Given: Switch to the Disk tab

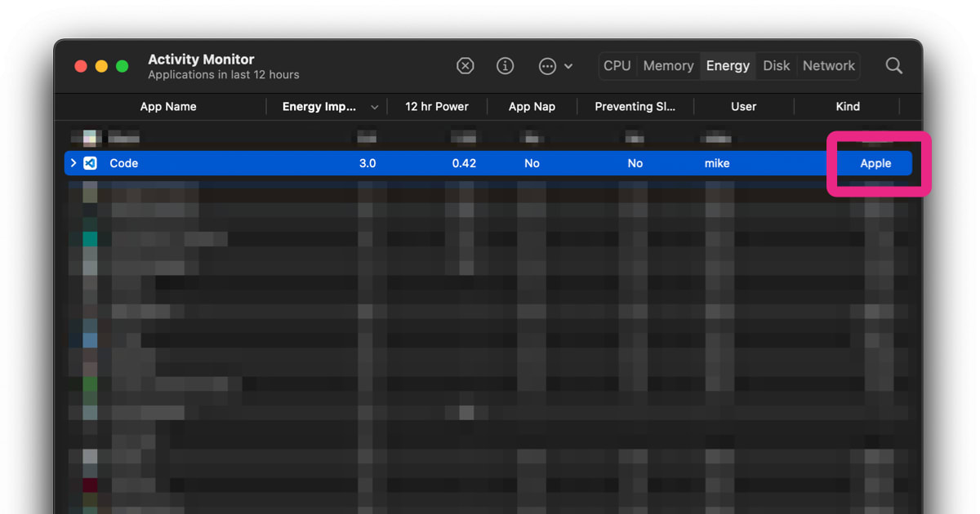Looking at the screenshot, I should pos(776,66).
